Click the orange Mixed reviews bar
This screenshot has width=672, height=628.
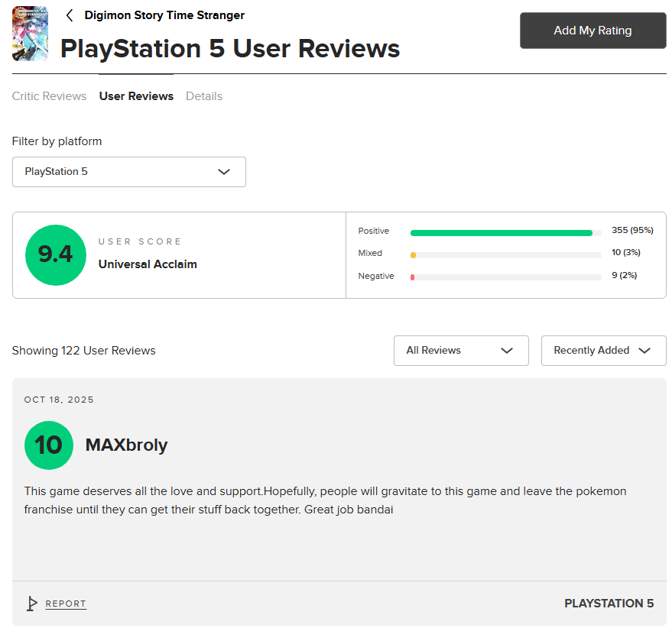413,255
